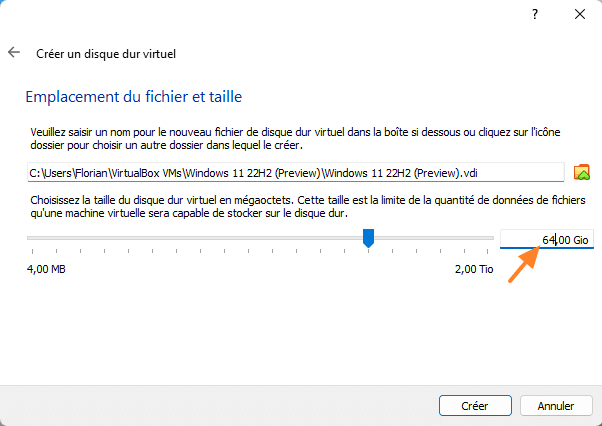Viewport: 602px width, 426px height.
Task: Click the question mark help button
Action: pyautogui.click(x=535, y=15)
